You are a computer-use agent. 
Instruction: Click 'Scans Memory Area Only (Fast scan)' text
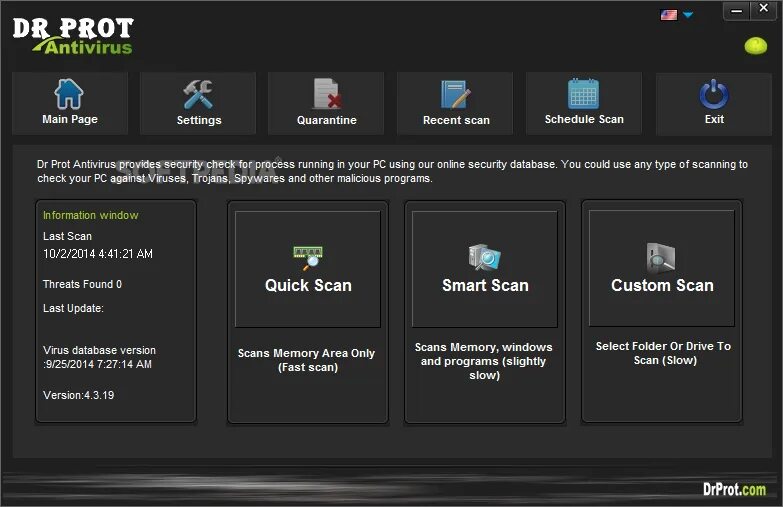click(307, 360)
